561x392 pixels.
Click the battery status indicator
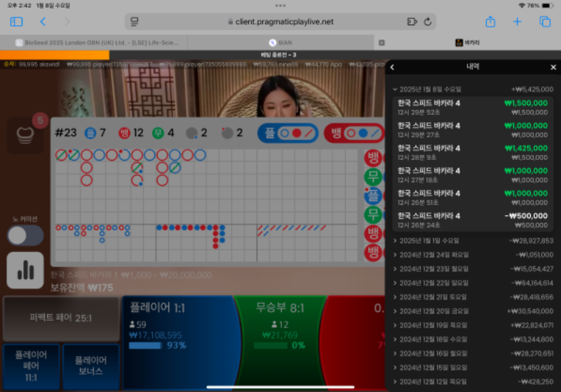(x=548, y=6)
